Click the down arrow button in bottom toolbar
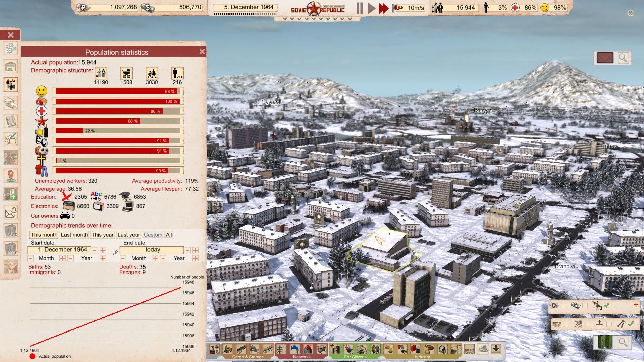Screen dimensions: 644x362 (496, 349)
